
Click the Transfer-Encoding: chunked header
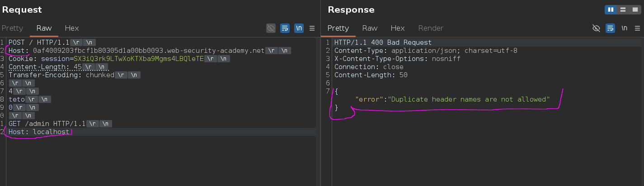[x=61, y=75]
